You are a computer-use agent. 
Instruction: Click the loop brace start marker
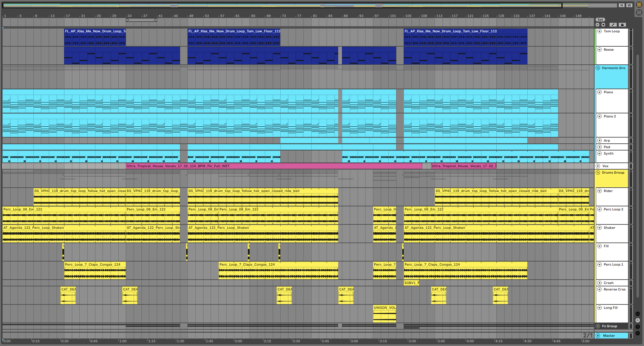(128, 20)
